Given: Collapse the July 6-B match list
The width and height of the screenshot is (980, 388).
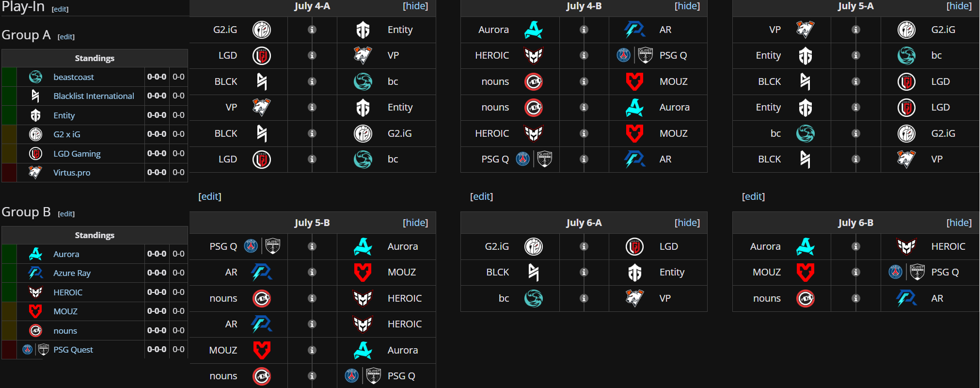Looking at the screenshot, I should [x=959, y=223].
